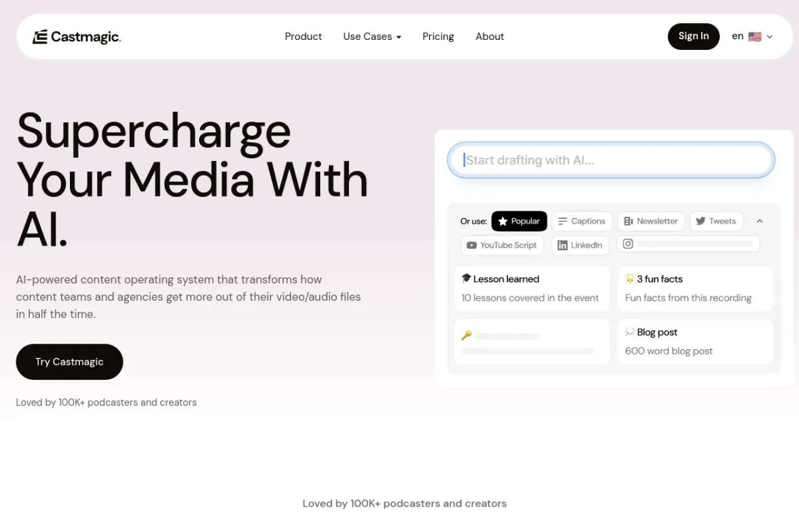Select the Captions chip

(582, 221)
